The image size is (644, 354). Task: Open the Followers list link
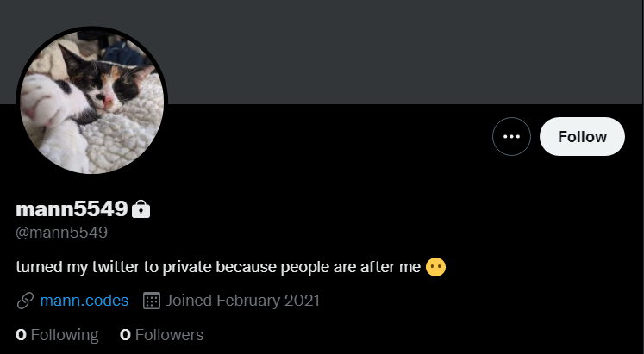[x=170, y=334]
